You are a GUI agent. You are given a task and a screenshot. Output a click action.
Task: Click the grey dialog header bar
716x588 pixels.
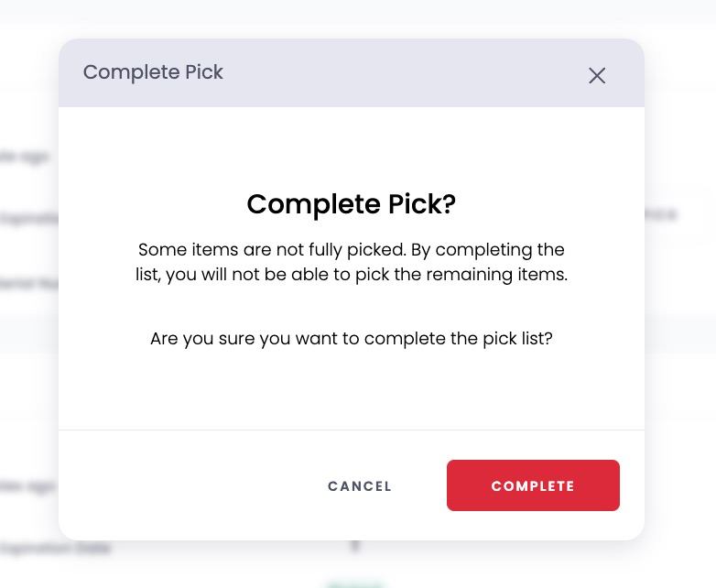(352, 73)
